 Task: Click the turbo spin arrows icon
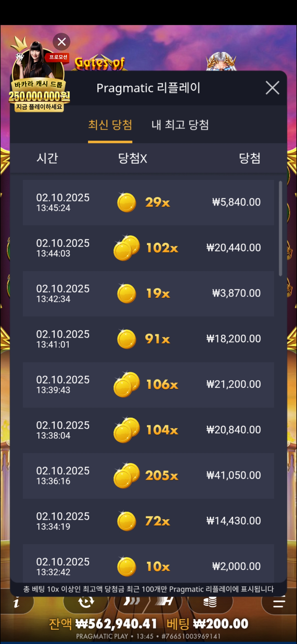131,602
